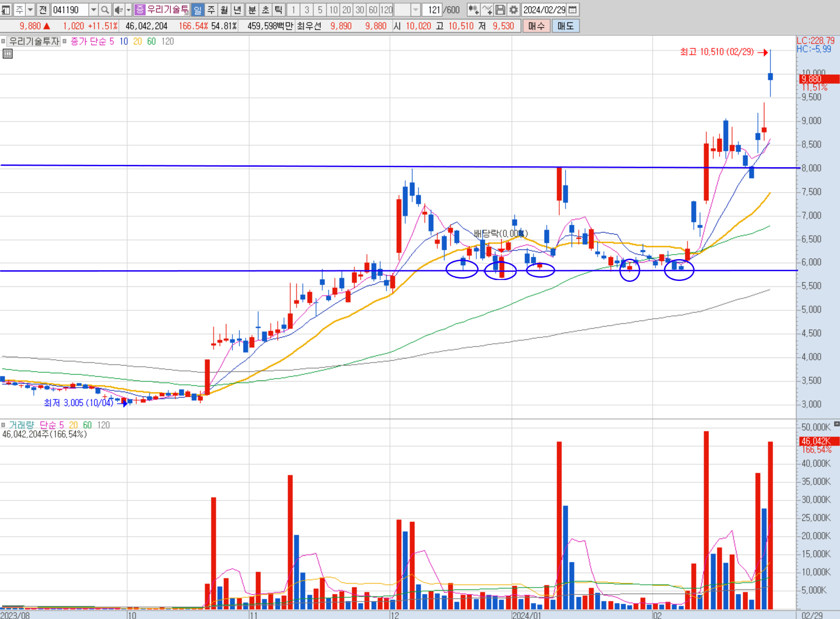Click the 최우선 quote label

click(x=309, y=26)
